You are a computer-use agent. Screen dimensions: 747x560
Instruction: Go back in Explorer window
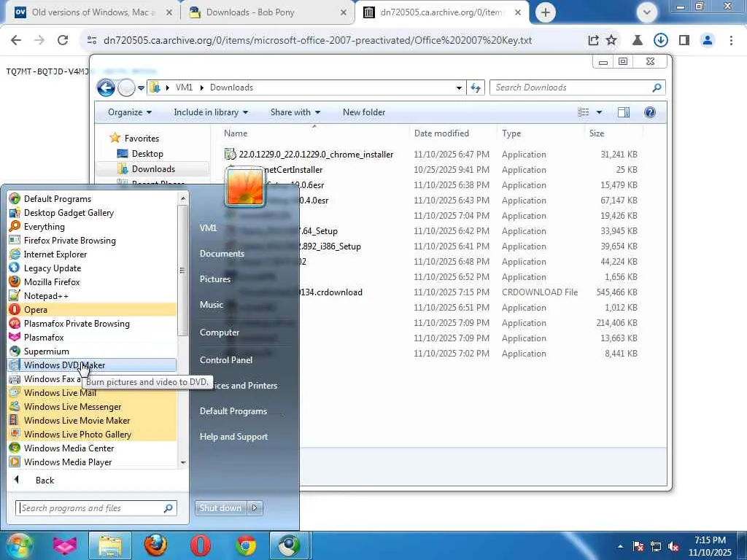pyautogui.click(x=106, y=87)
